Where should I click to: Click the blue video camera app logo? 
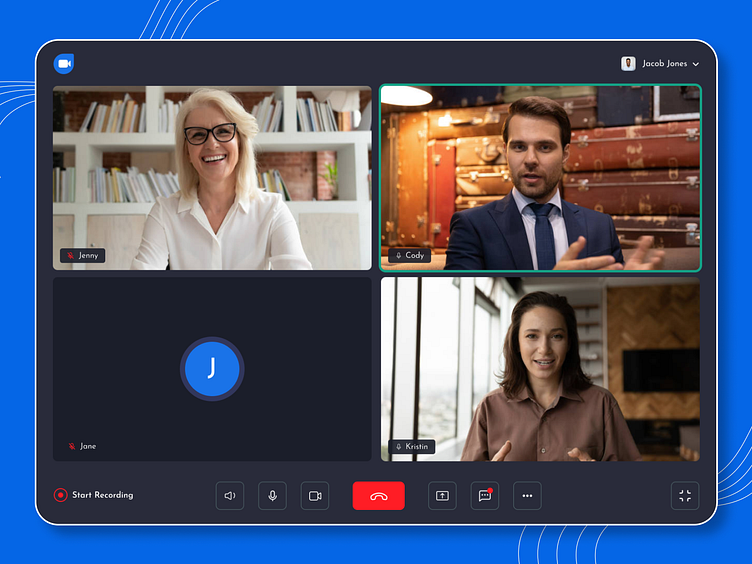click(x=64, y=63)
